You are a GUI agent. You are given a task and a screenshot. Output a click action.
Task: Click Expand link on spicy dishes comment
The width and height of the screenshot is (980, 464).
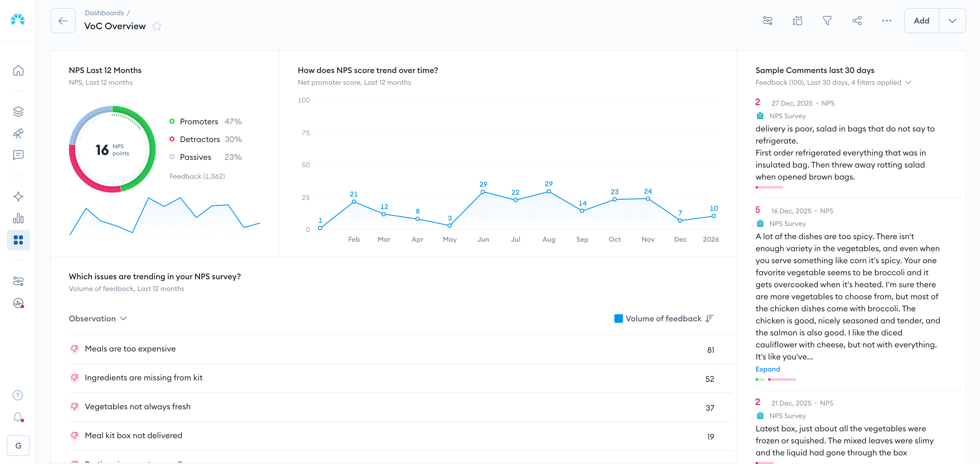pos(767,369)
